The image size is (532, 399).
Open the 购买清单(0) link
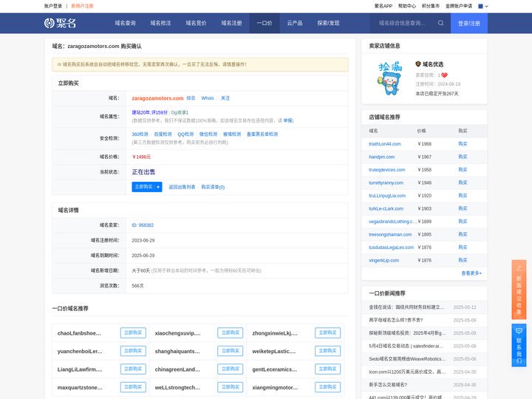point(213,187)
